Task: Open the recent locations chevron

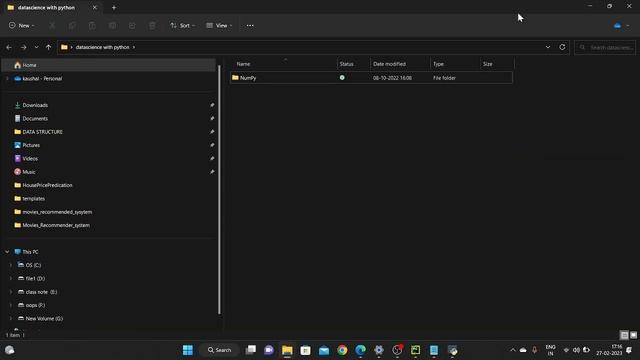Action: [x=36, y=47]
